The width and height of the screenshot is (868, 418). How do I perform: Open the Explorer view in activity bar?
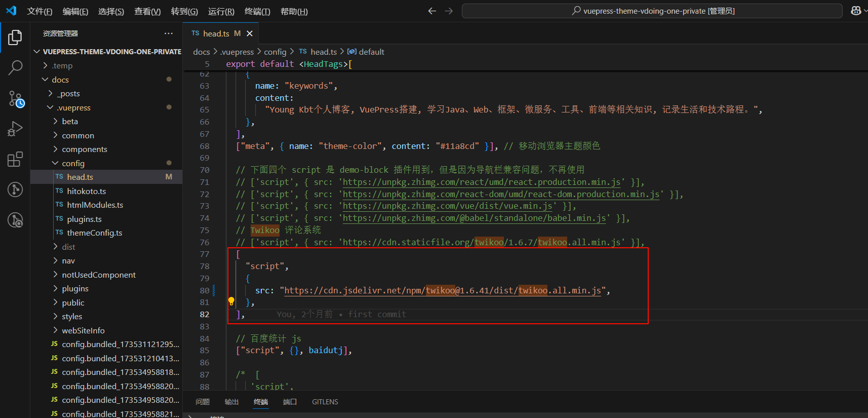(15, 37)
